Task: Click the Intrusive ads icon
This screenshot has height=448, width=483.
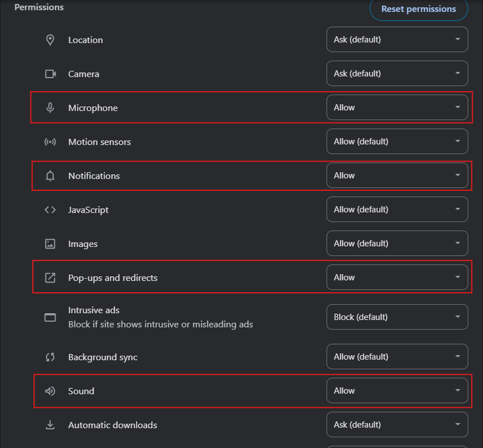Action: [50, 317]
